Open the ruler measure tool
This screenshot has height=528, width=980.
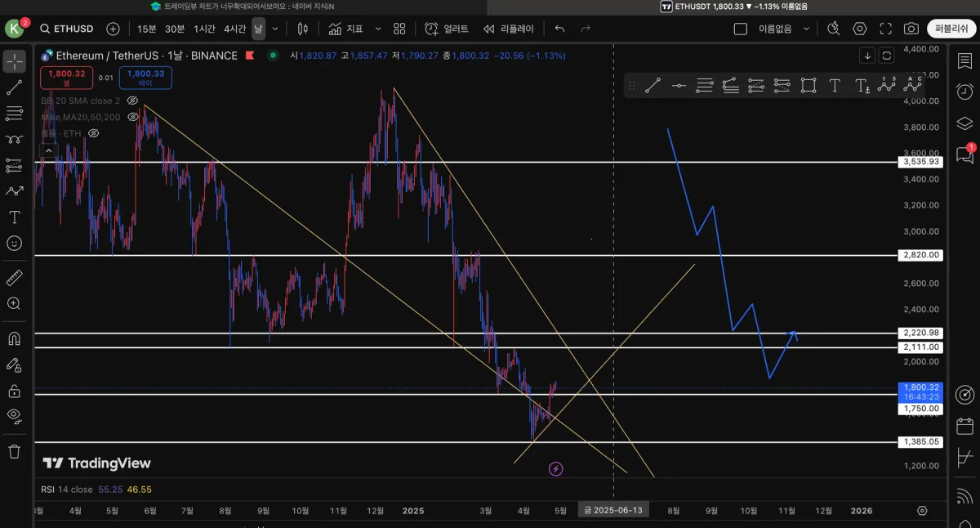tap(14, 278)
